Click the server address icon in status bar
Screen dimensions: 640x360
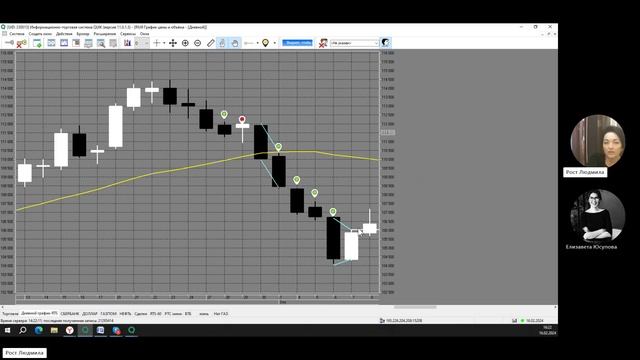click(382, 321)
